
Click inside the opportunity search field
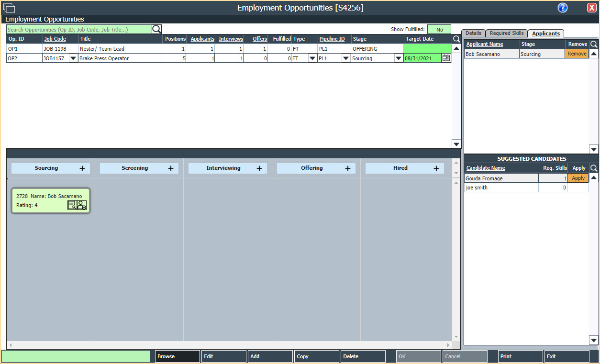click(x=77, y=29)
